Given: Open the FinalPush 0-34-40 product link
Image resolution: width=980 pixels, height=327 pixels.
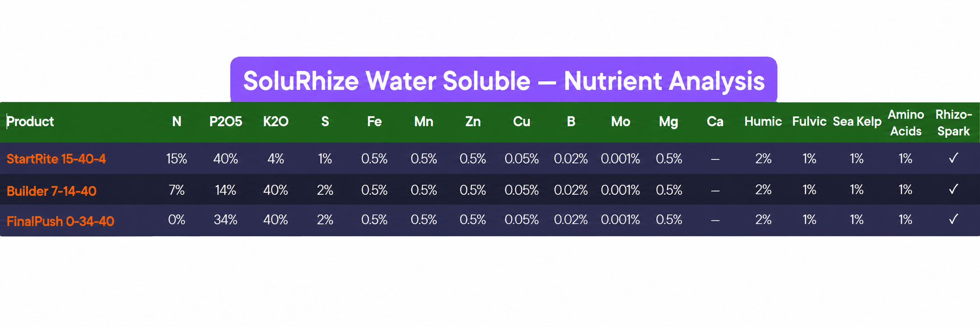Looking at the screenshot, I should click(60, 221).
